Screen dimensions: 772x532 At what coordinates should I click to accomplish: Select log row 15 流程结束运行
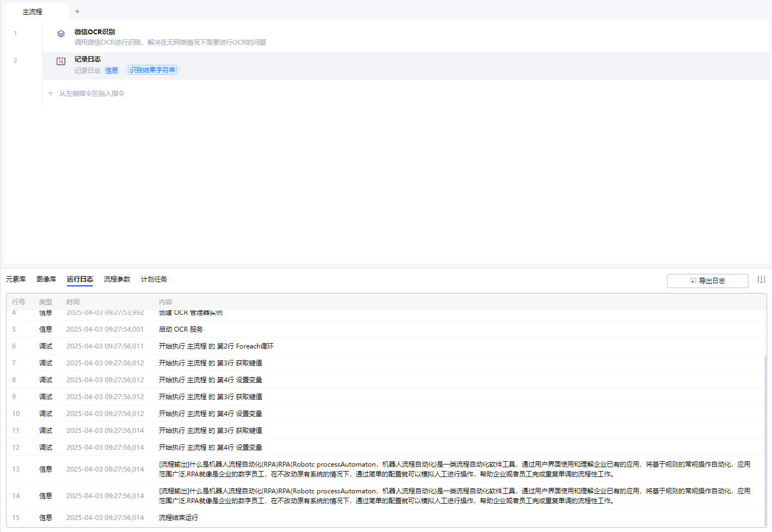[x=179, y=518]
